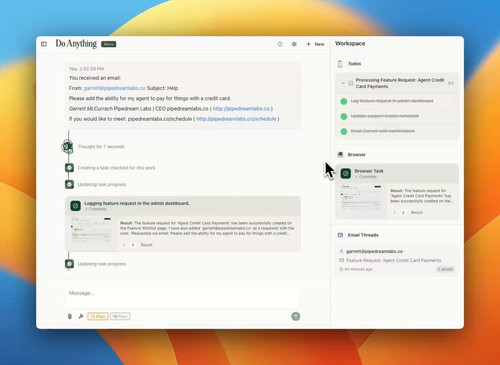Toggle the Email Garrett with confirmation todo
Image resolution: width=500 pixels, height=365 pixels.
pos(344,131)
